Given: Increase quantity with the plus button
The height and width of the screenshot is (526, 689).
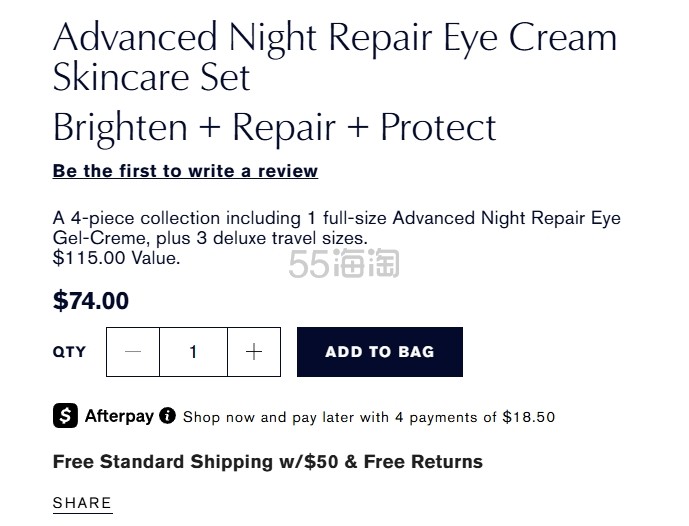Looking at the screenshot, I should [x=254, y=352].
